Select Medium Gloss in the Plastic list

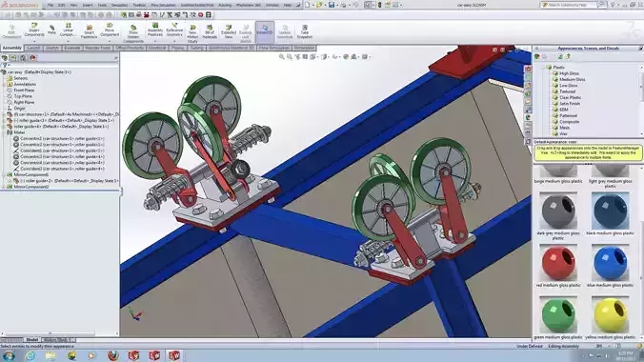tap(573, 79)
